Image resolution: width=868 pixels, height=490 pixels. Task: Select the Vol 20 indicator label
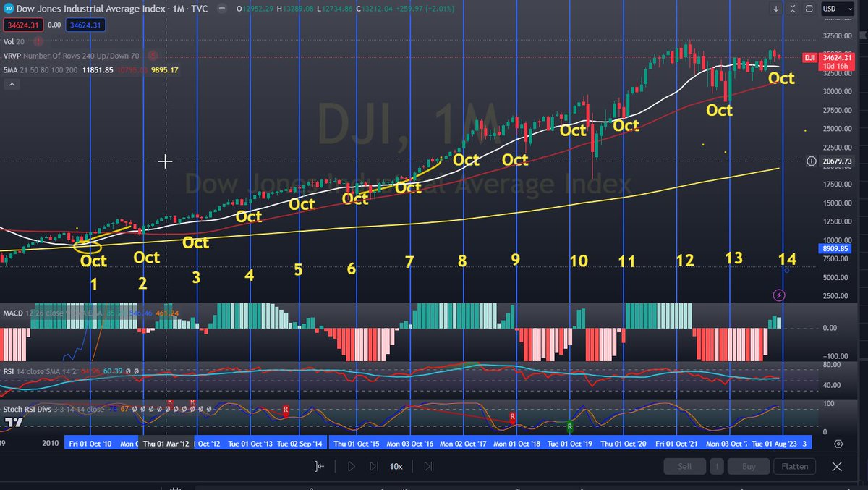[15, 42]
